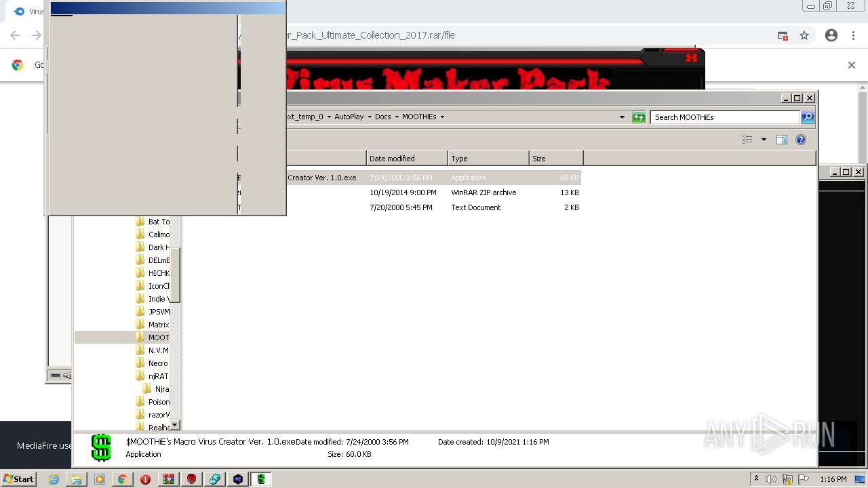Viewport: 868px width, 488px height.
Task: Expand the AutoPlay breadcrumb arrow
Action: (x=368, y=117)
